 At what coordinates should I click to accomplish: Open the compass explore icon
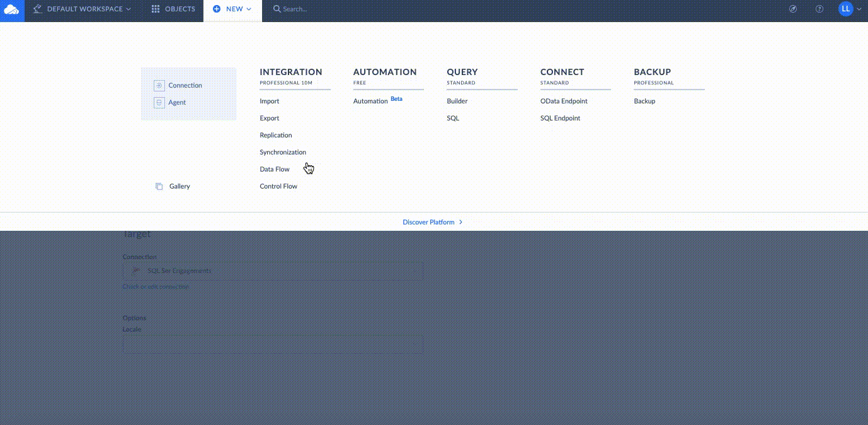793,9
